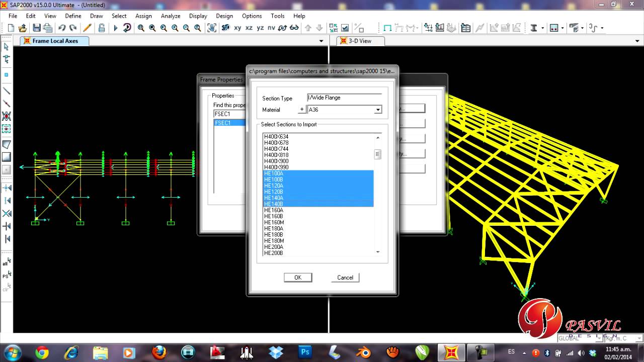Open the I-section frame display dropdown

[x=542, y=28]
